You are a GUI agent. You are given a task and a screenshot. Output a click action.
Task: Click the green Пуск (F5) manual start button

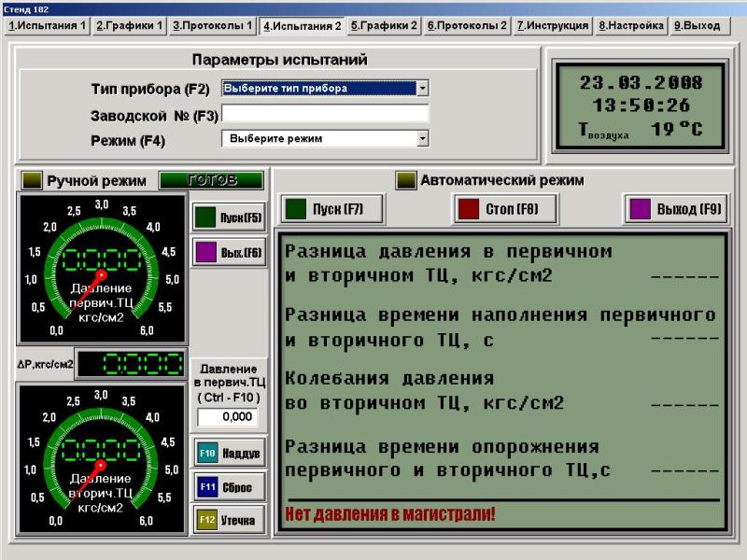pos(230,218)
